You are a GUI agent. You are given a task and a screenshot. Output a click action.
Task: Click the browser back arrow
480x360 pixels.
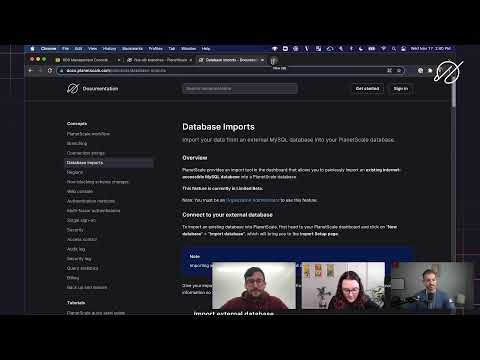pos(30,70)
